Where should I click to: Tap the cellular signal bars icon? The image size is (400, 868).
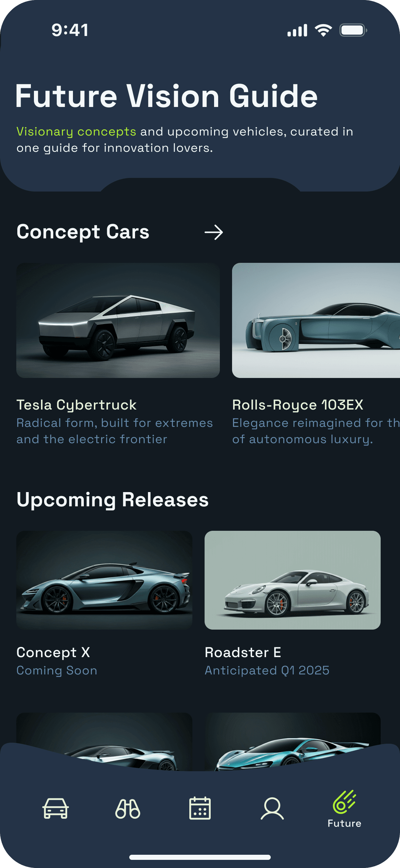297,30
